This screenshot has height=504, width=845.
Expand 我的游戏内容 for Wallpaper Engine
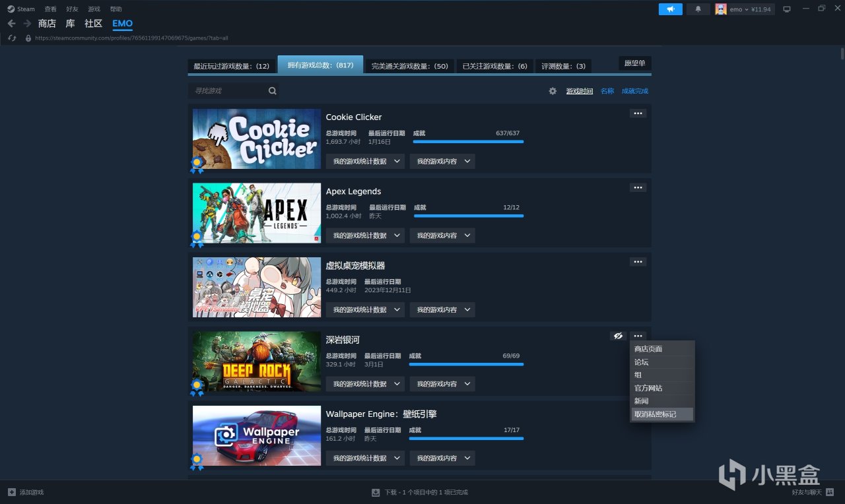tap(442, 458)
